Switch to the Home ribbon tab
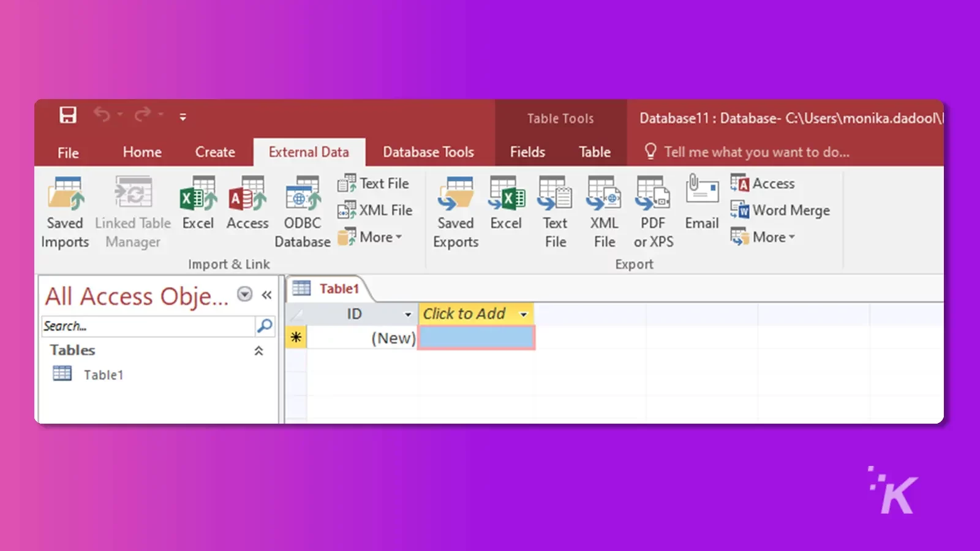Image resolution: width=980 pixels, height=551 pixels. pyautogui.click(x=142, y=152)
